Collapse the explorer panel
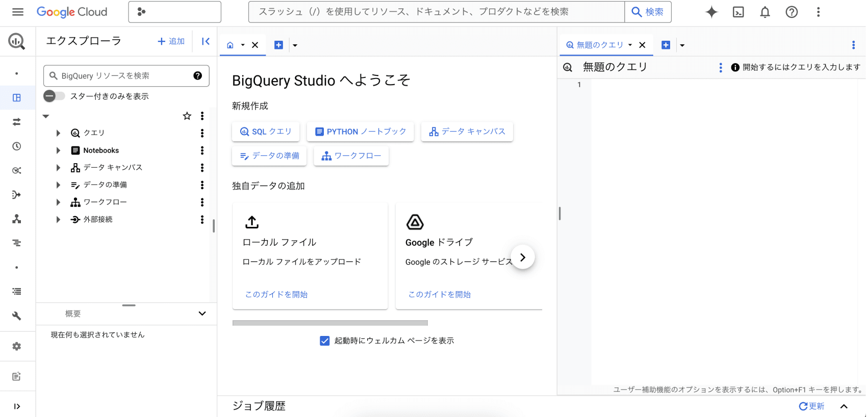The height and width of the screenshot is (417, 868). click(x=206, y=41)
